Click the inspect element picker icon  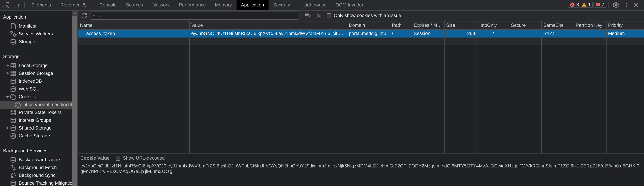coord(6,5)
